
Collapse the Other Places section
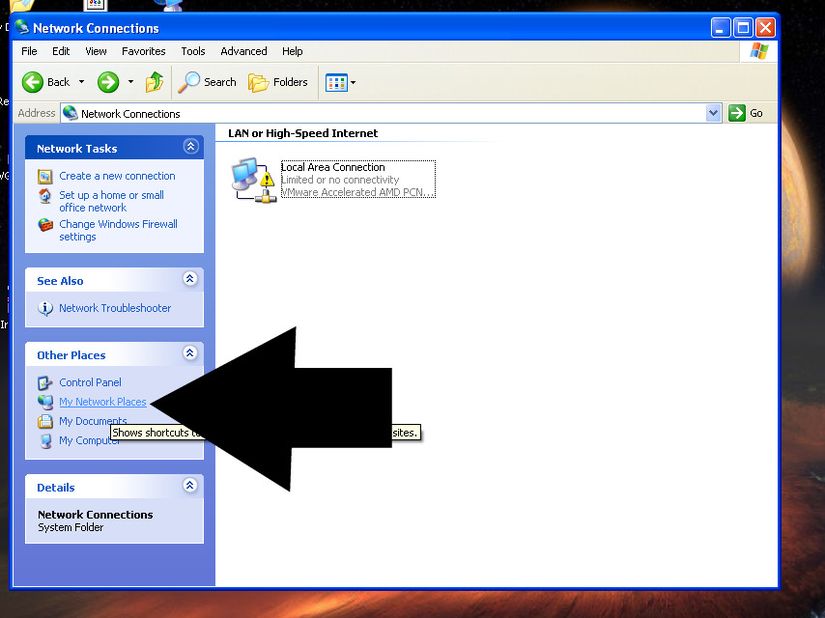click(189, 353)
